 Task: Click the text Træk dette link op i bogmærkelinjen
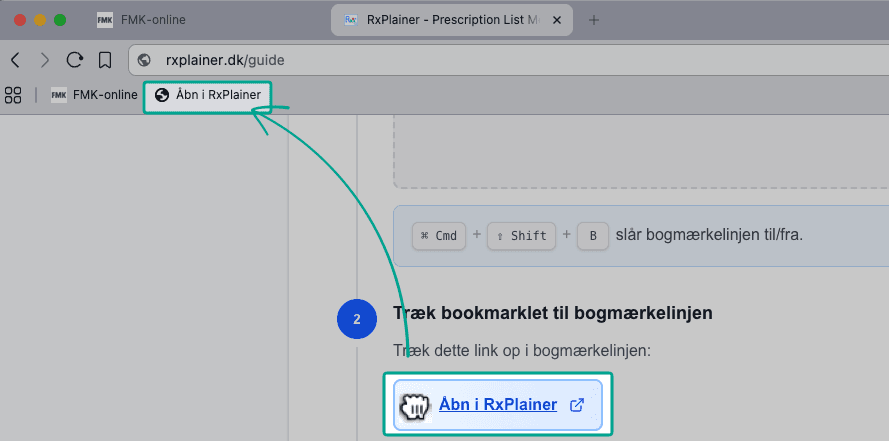pos(522,351)
